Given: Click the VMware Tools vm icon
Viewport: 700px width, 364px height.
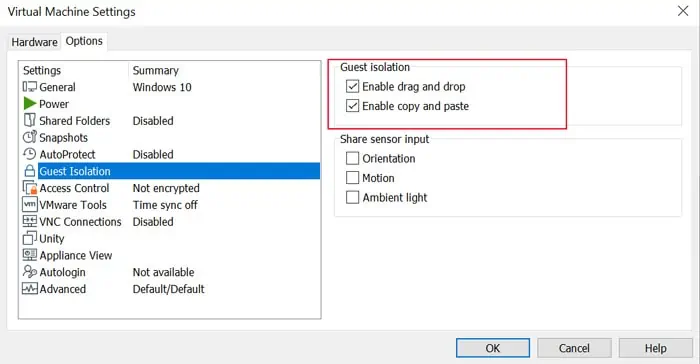Looking at the screenshot, I should click(29, 205).
